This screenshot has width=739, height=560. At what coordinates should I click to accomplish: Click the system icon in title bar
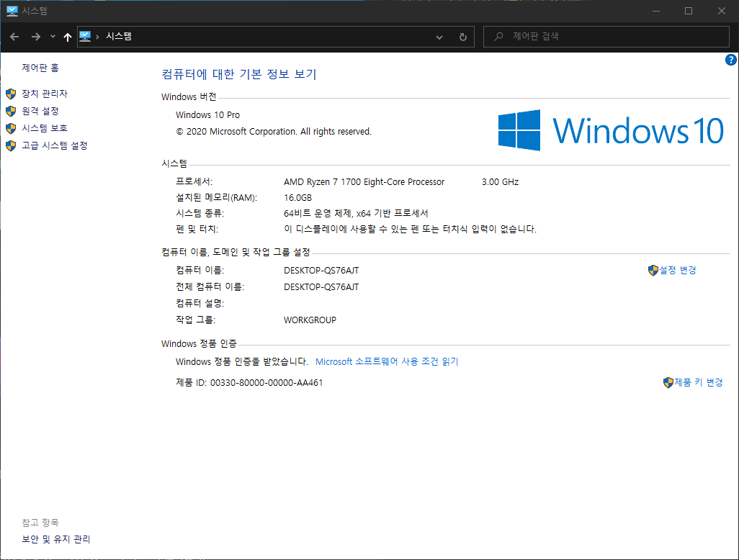(12, 11)
